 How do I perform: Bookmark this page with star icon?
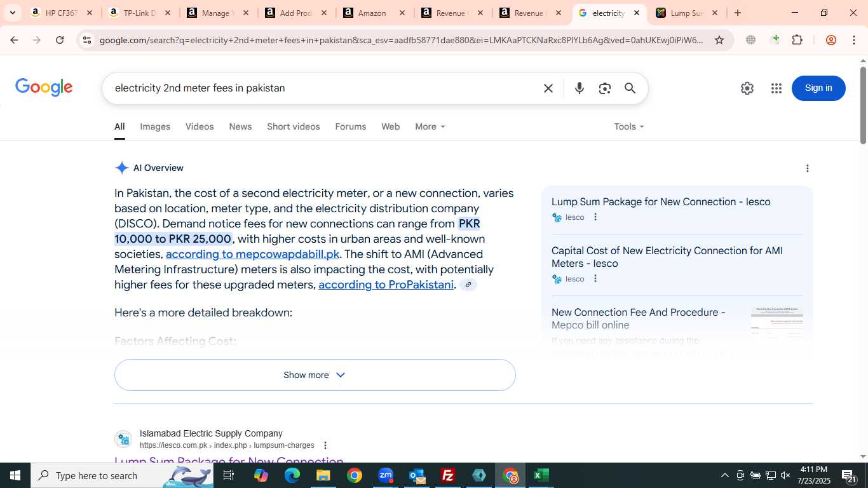pos(719,40)
